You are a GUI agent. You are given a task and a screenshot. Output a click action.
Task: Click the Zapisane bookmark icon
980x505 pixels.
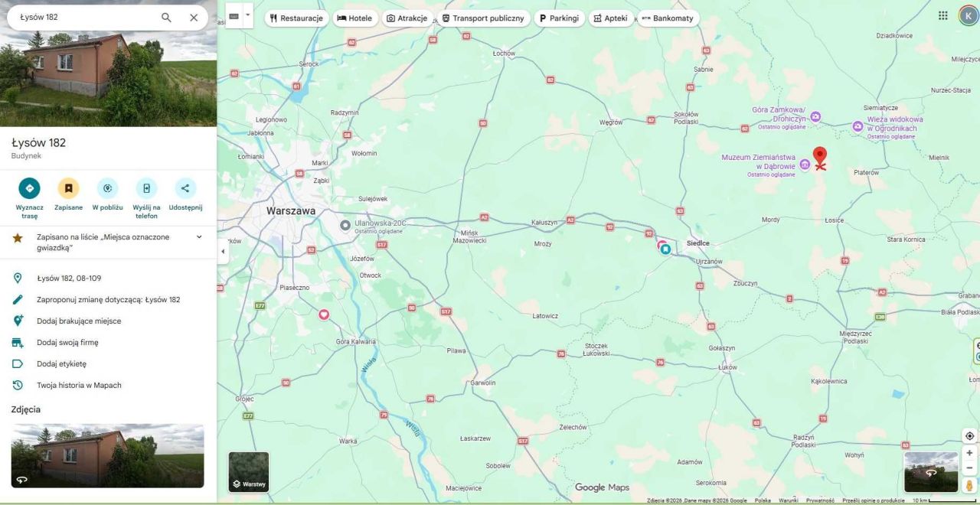[x=68, y=187]
